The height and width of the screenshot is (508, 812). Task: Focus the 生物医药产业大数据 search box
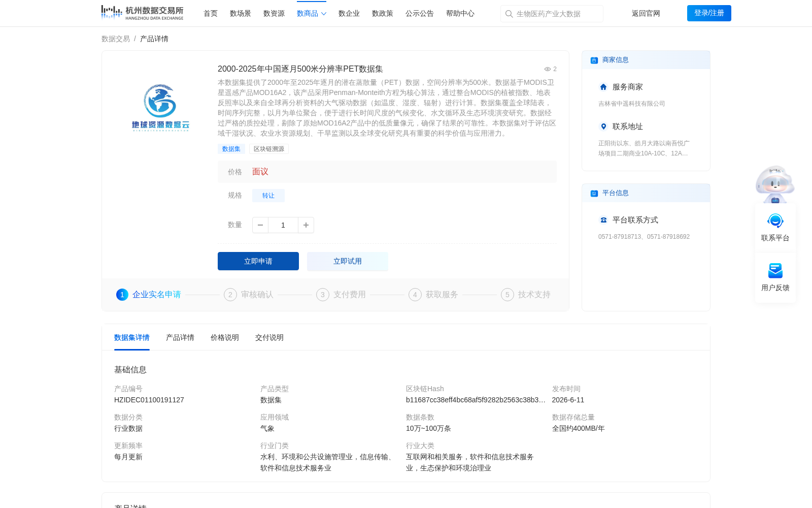pyautogui.click(x=552, y=14)
